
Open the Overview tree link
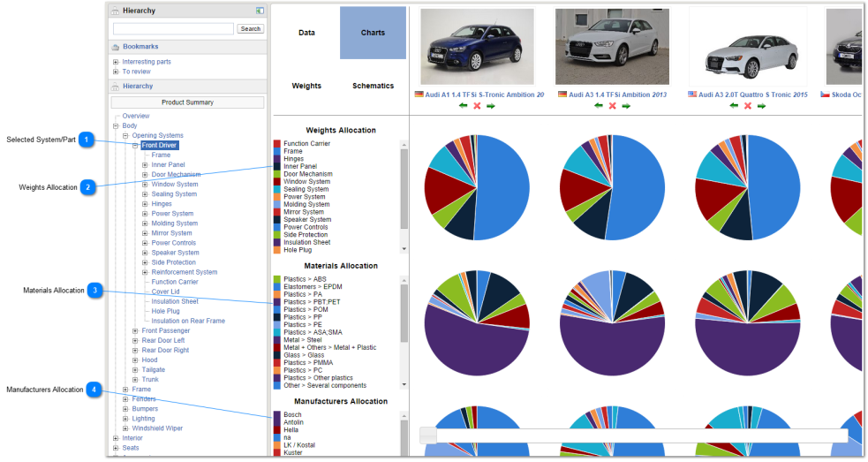[x=136, y=117]
